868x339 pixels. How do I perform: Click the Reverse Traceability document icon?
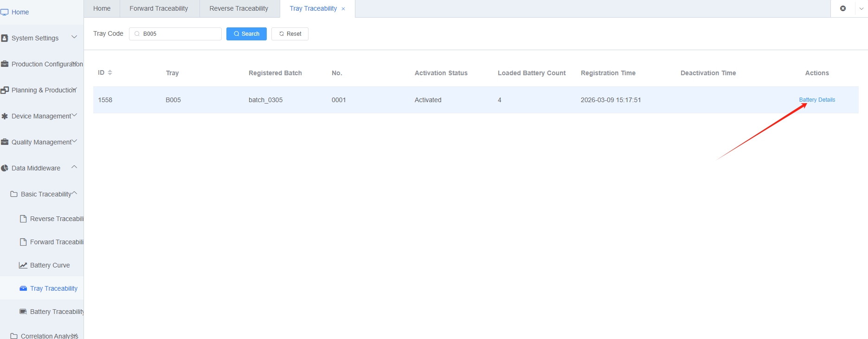23,219
